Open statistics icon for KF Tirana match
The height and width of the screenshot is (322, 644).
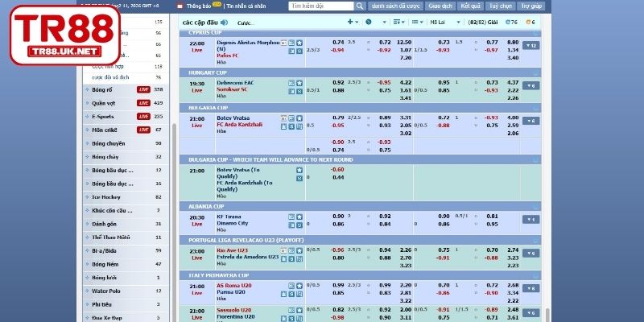tap(291, 217)
